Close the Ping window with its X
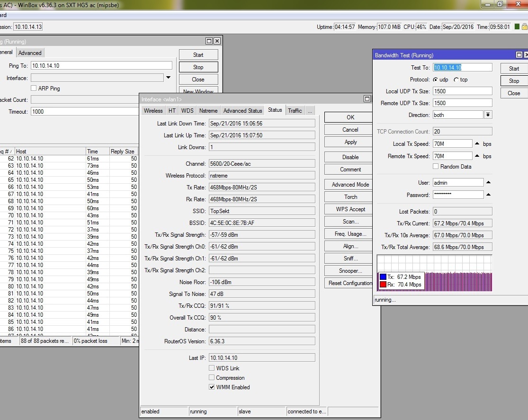528x420 pixels. [x=217, y=41]
